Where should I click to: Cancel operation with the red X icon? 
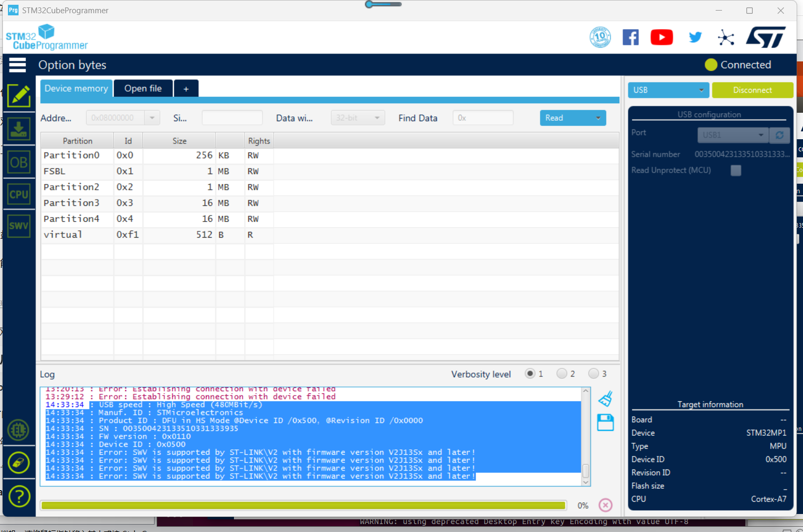(x=606, y=505)
